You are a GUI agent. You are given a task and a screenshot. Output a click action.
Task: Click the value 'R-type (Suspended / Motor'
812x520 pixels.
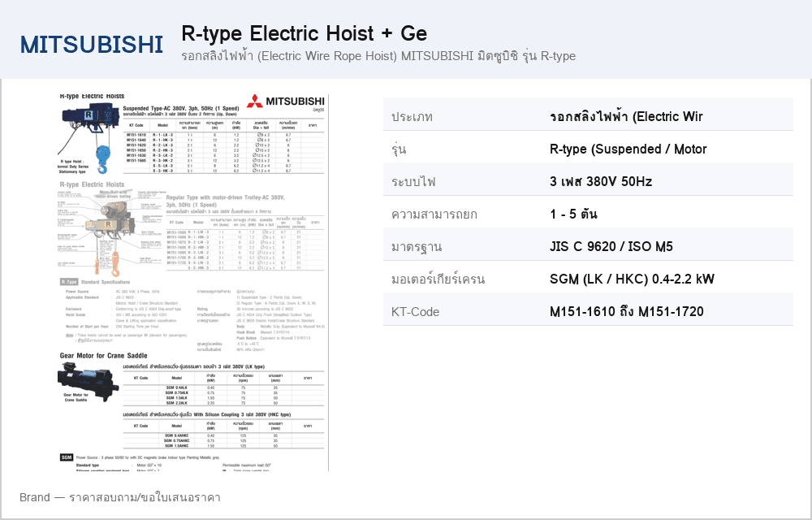(628, 149)
